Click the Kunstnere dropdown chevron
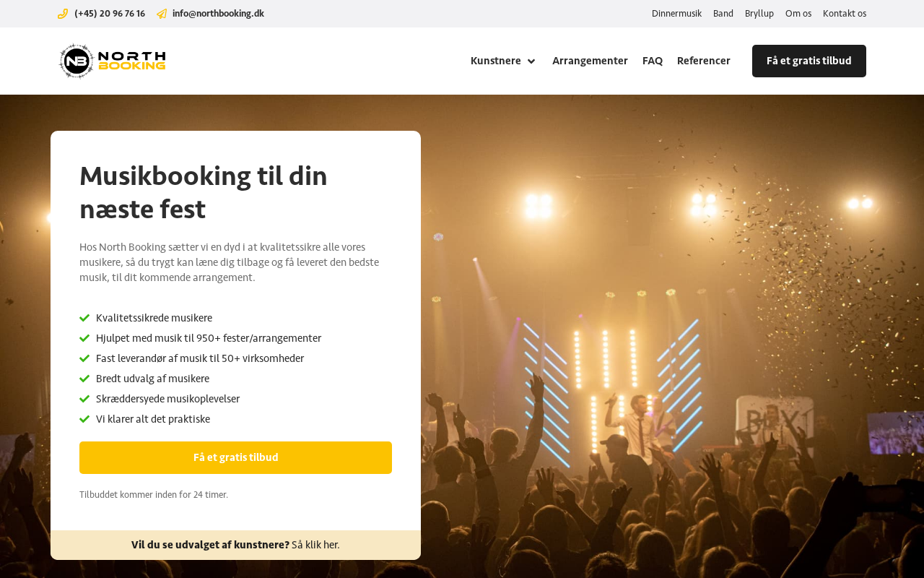Image resolution: width=924 pixels, height=578 pixels. click(x=531, y=61)
